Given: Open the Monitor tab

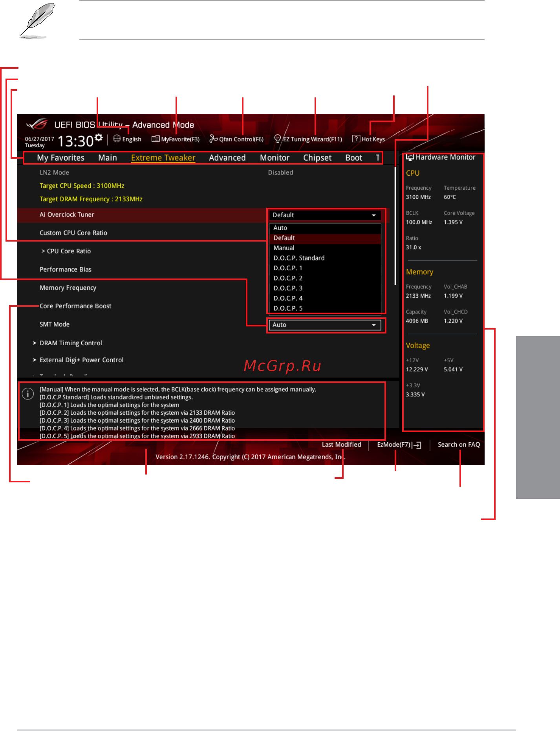Looking at the screenshot, I should coord(275,158).
